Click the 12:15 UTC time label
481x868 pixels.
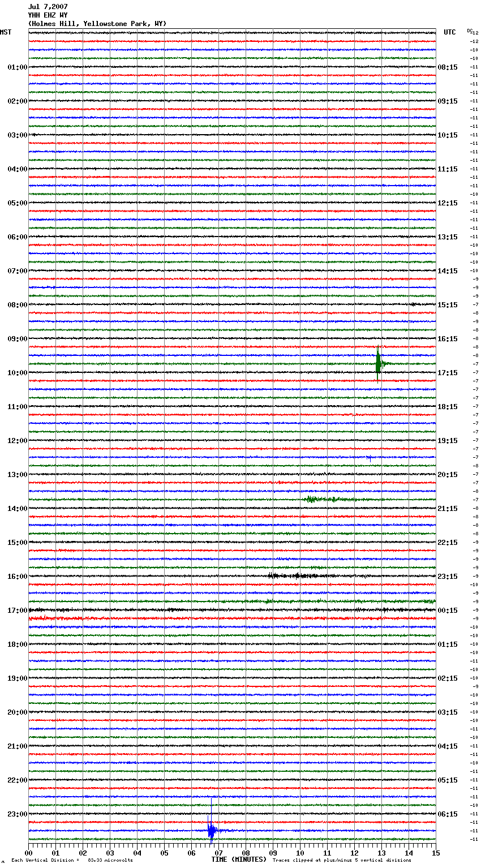448,203
